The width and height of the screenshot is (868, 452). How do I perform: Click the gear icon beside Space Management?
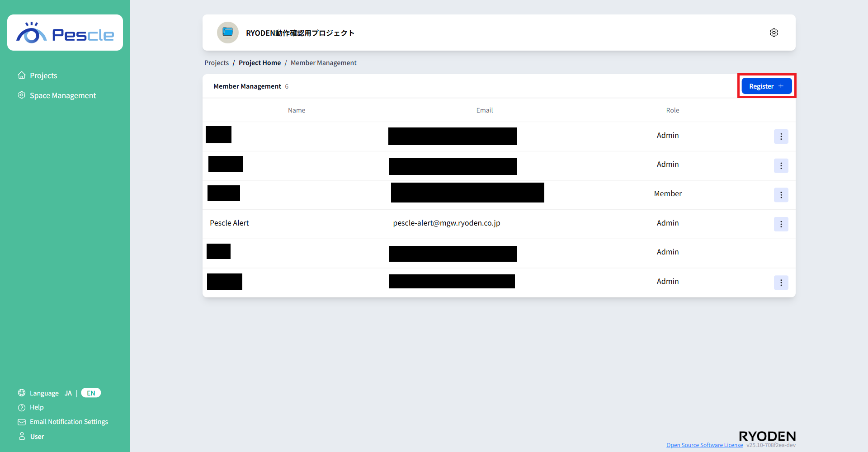tap(21, 95)
